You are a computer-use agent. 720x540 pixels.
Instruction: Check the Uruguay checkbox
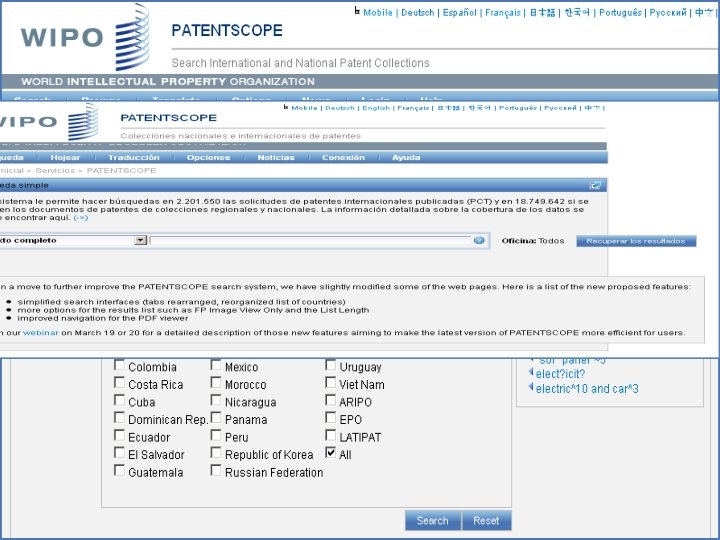click(x=331, y=366)
